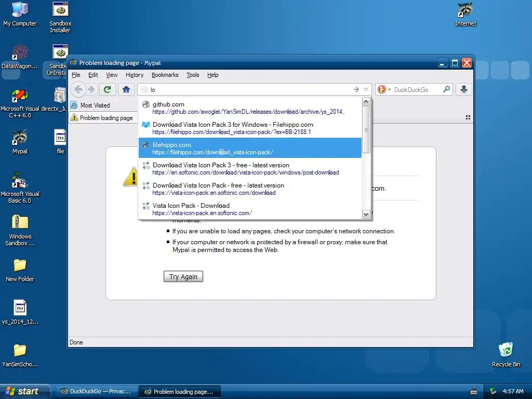
Task: Open the Bookmarks menu
Action: pyautogui.click(x=165, y=75)
